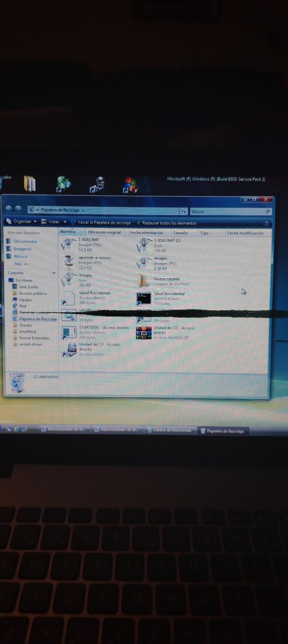Click Internet Explorer icon in quick launch
Screen dimensions: 288x644
click(x=17, y=429)
